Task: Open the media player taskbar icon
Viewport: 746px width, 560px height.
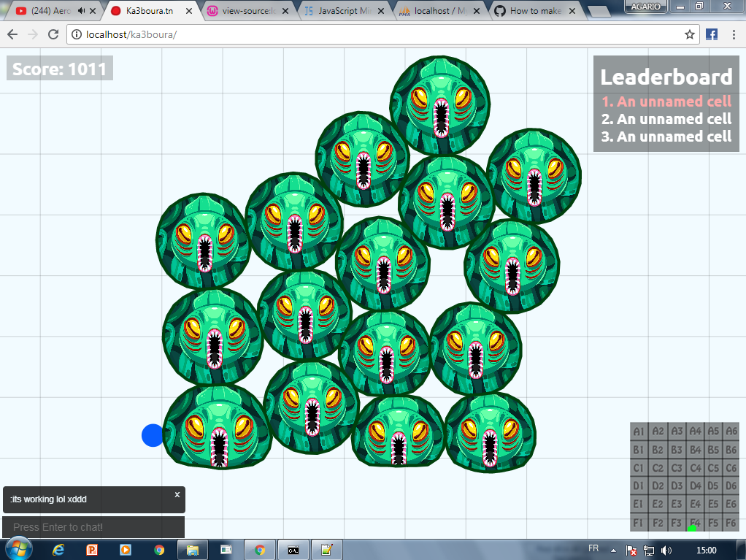Action: (x=126, y=550)
